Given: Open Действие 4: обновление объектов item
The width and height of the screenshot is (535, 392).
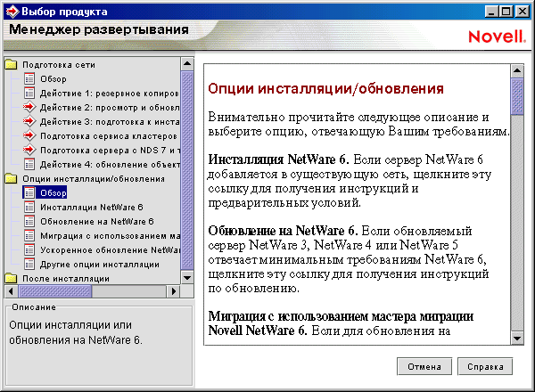Looking at the screenshot, I should [110, 165].
